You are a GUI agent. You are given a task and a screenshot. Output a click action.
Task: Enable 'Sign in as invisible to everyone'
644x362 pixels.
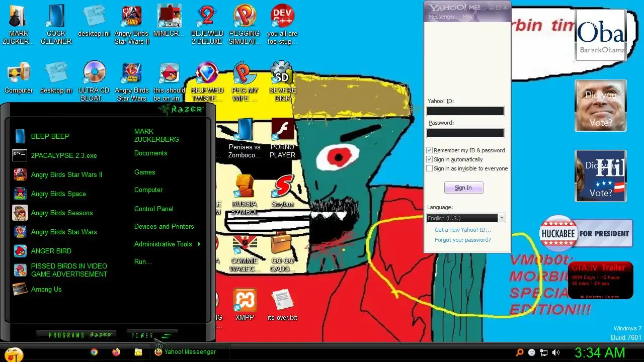pyautogui.click(x=429, y=168)
